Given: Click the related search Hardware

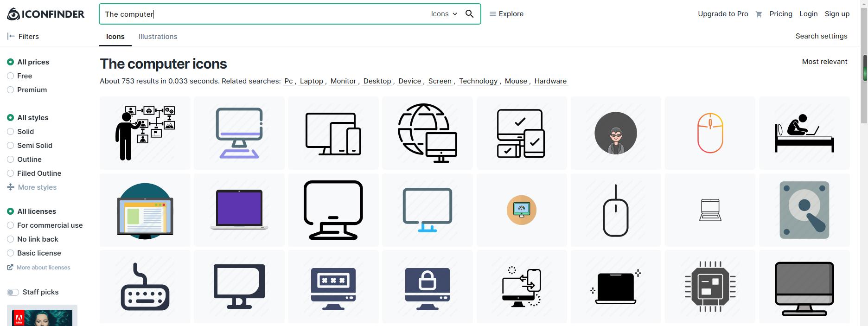Looking at the screenshot, I should pos(550,81).
